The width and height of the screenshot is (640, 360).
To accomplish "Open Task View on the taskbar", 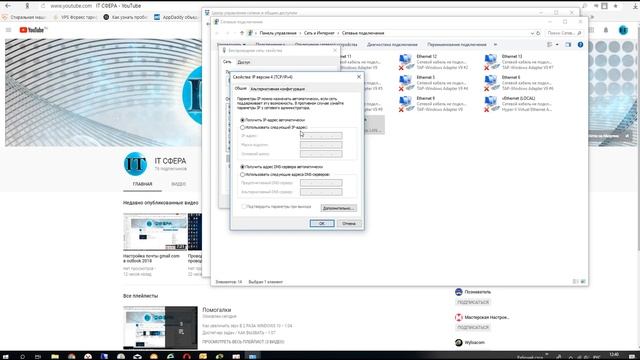I will tap(38, 356).
